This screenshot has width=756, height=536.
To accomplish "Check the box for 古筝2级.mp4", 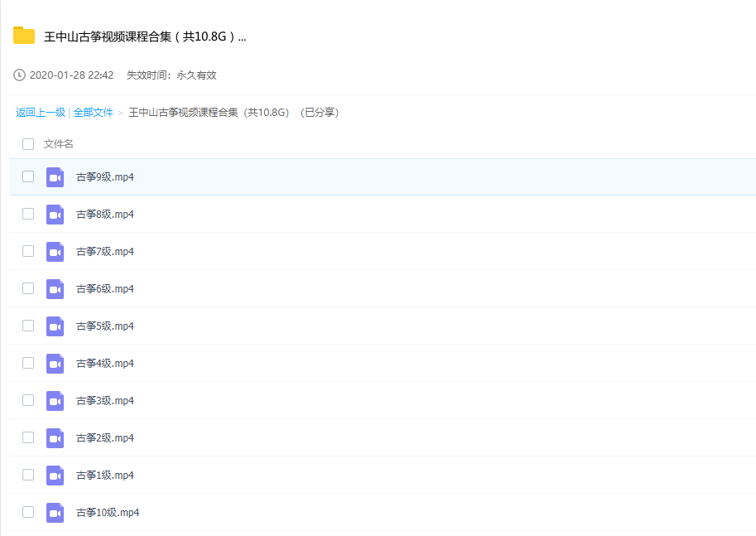I will [28, 437].
